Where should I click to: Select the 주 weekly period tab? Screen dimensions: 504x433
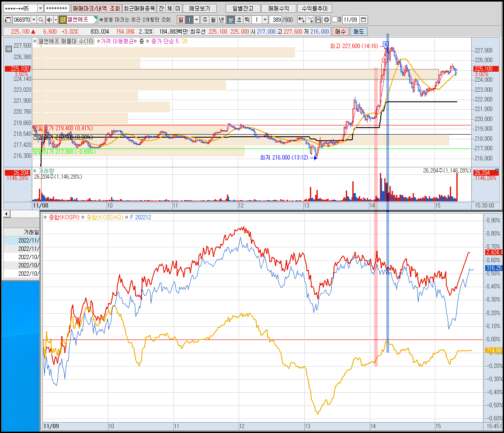[x=205, y=20]
